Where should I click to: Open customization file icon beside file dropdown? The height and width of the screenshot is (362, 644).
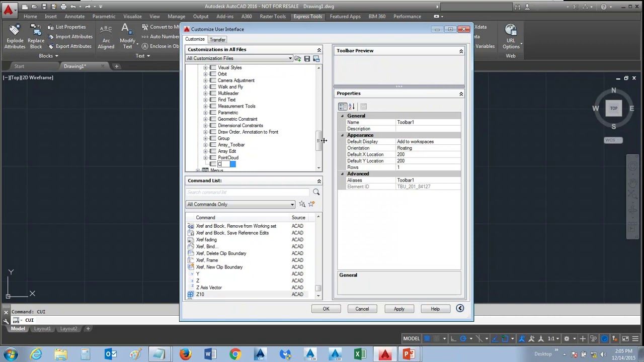click(298, 59)
